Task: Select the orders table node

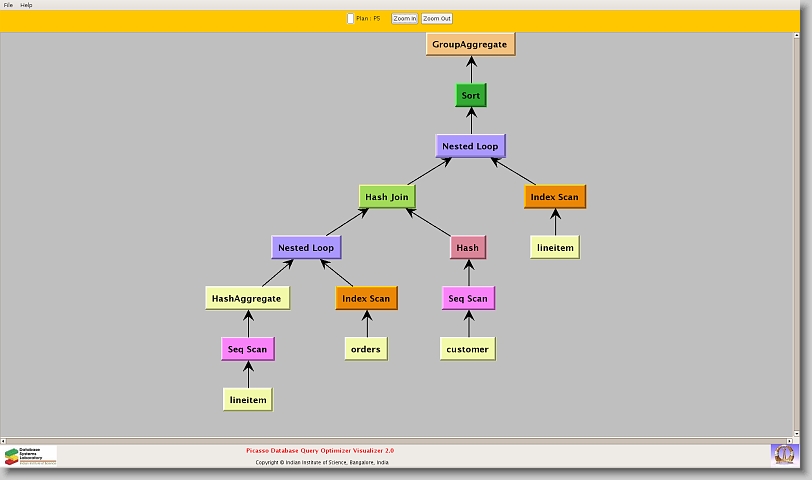Action: point(365,349)
